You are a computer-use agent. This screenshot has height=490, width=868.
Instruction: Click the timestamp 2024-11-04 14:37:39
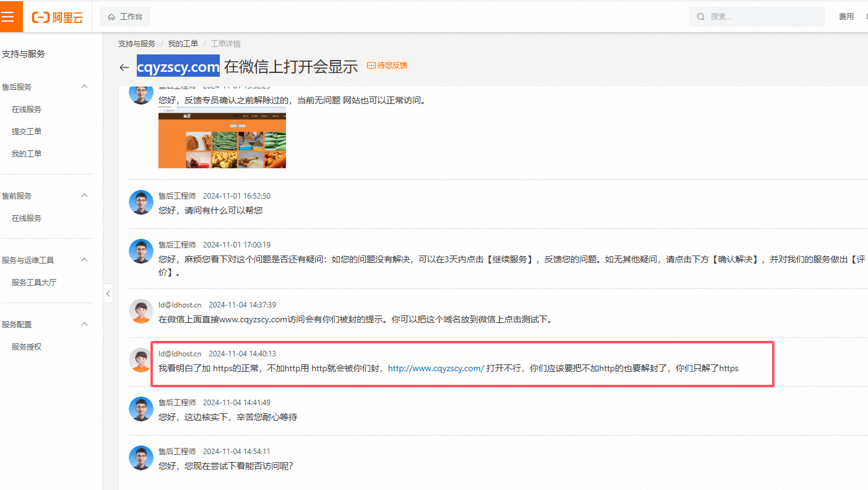(x=242, y=305)
